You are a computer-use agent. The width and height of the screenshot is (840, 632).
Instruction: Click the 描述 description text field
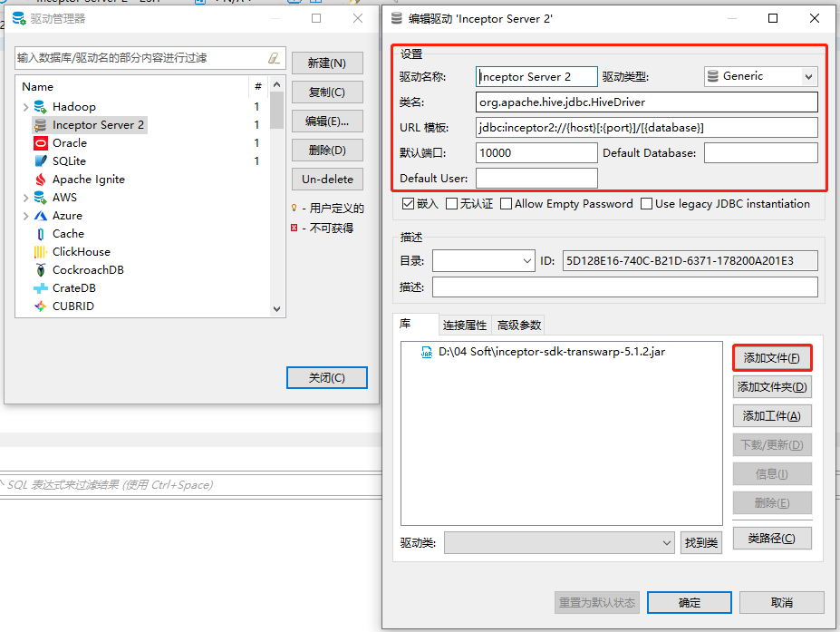pos(624,287)
